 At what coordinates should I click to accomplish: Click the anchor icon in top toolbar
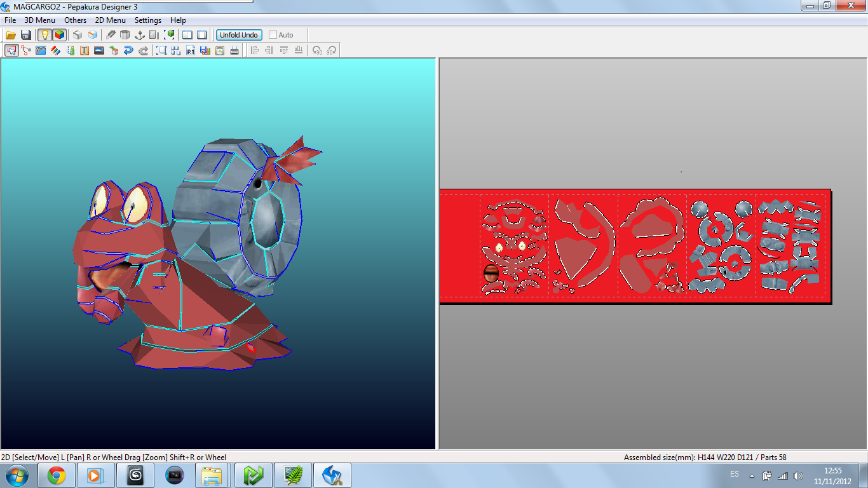click(x=140, y=35)
